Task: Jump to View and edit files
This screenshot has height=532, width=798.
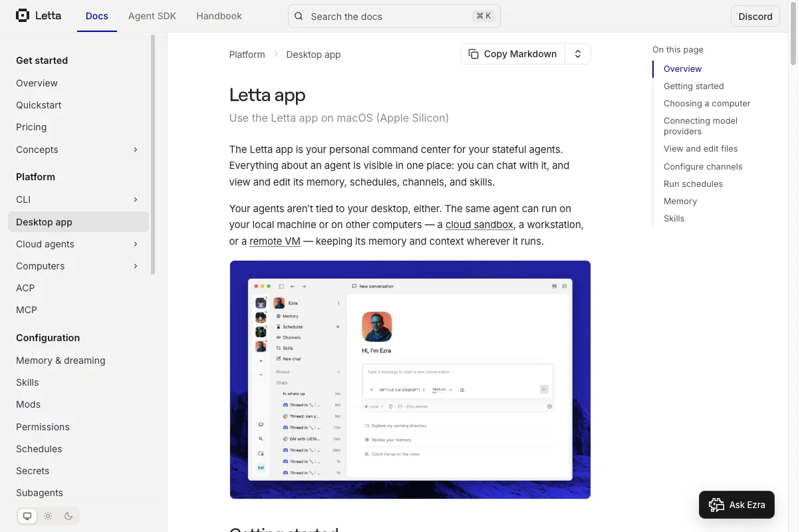Action: click(701, 149)
